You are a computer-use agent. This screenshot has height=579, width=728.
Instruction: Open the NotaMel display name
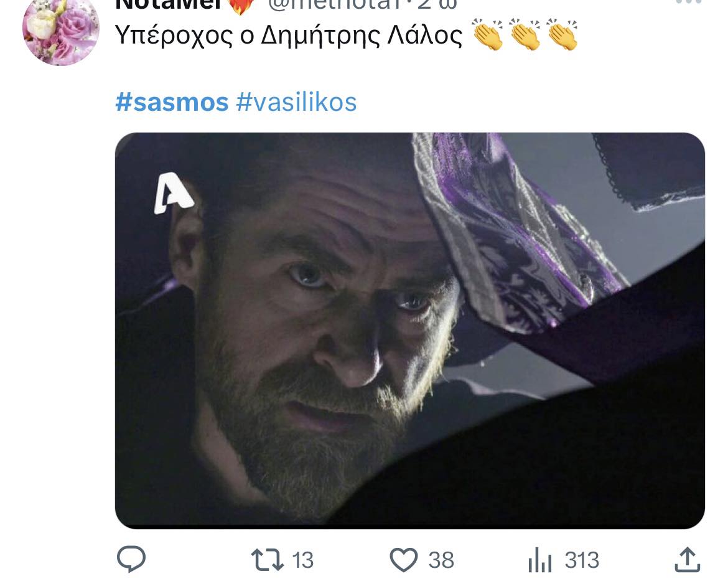pyautogui.click(x=168, y=4)
